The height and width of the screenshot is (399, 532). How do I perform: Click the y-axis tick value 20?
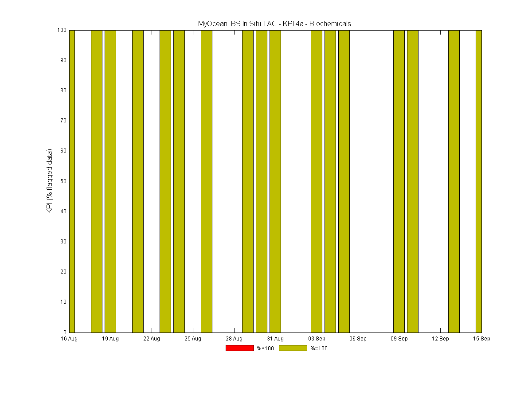[63, 272]
